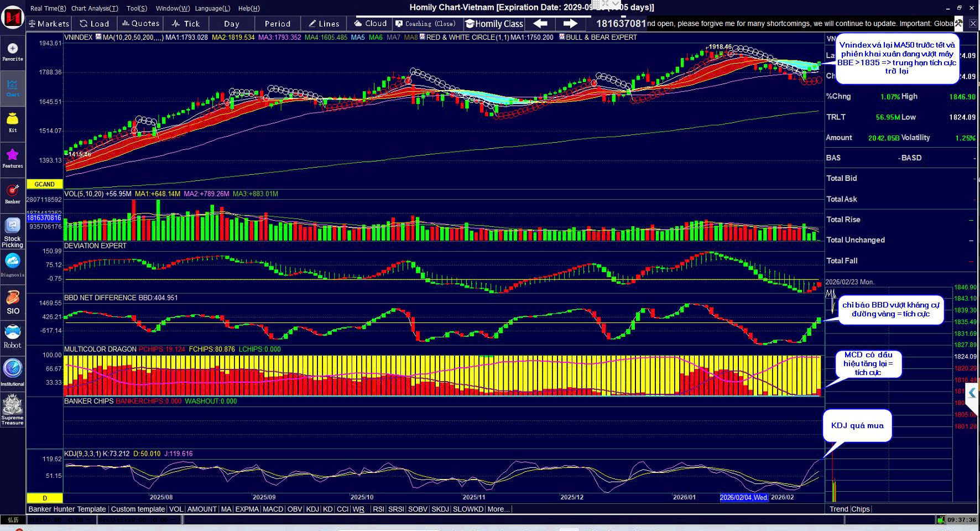Open the Period selector in toolbar
Image resolution: width=980 pixels, height=531 pixels.
pyautogui.click(x=277, y=24)
